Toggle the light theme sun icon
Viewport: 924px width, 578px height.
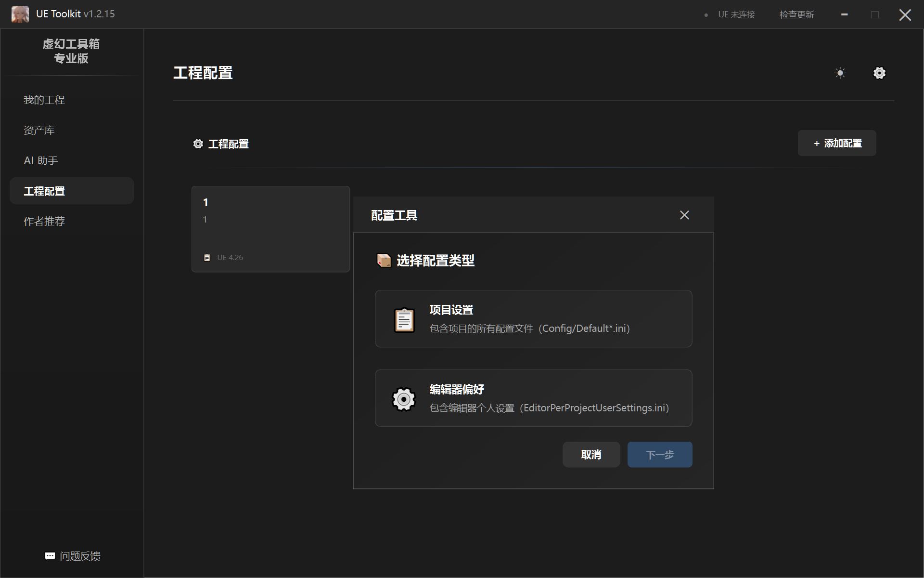[x=840, y=73]
